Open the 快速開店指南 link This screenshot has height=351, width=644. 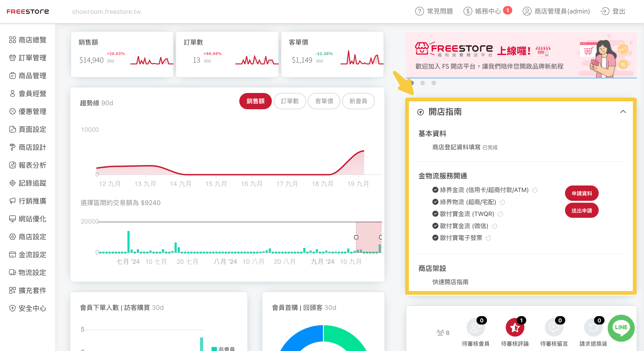(x=450, y=282)
